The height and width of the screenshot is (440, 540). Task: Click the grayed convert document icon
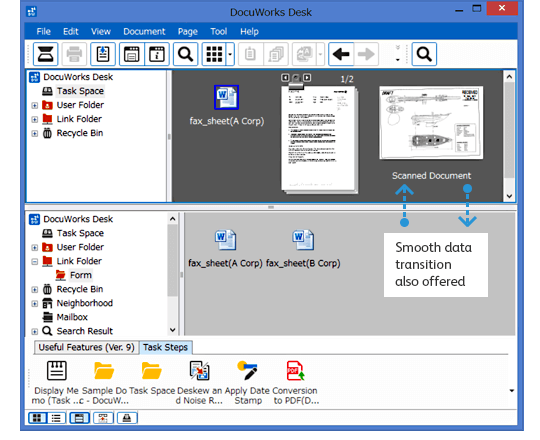click(x=304, y=54)
